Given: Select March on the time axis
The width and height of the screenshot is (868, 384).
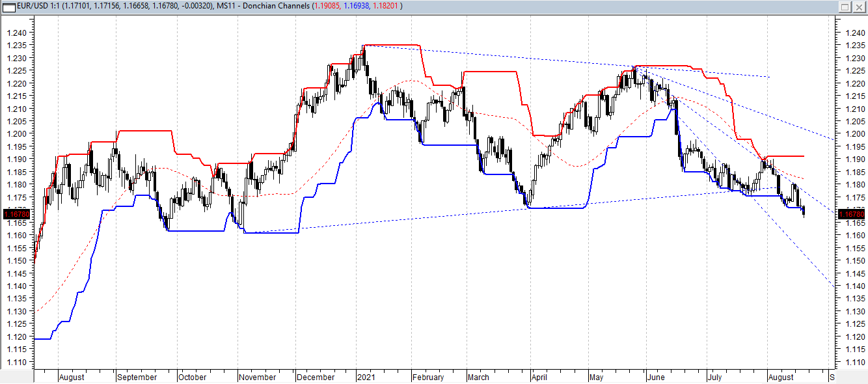Looking at the screenshot, I should [x=479, y=377].
